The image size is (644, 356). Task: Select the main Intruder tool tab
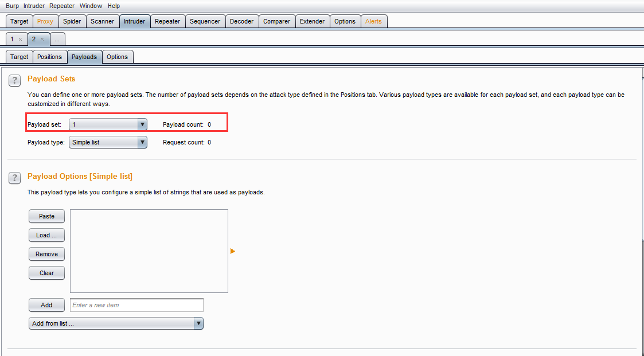pyautogui.click(x=135, y=21)
